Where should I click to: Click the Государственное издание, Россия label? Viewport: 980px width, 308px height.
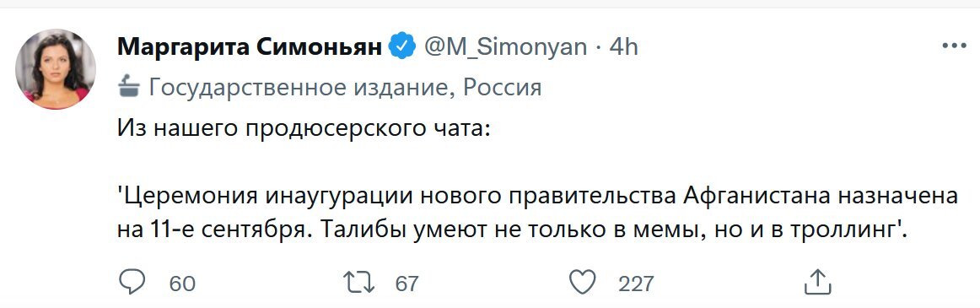[345, 88]
